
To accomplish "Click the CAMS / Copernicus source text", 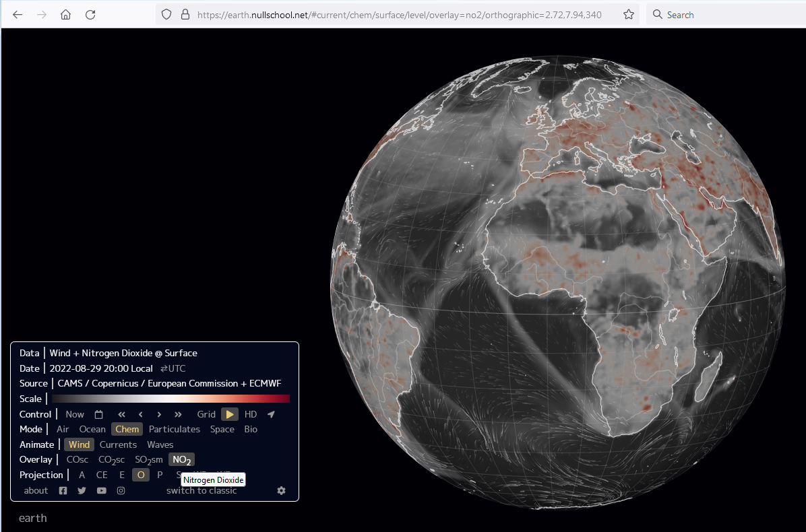I will (170, 384).
